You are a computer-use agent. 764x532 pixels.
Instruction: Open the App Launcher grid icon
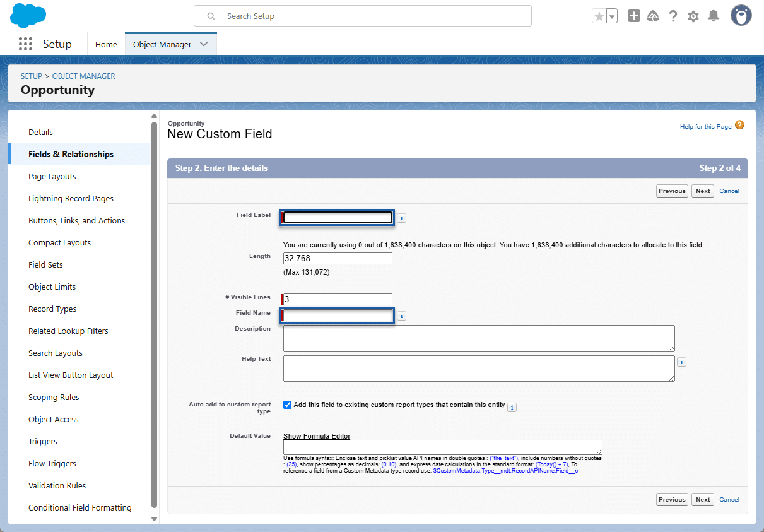(25, 44)
